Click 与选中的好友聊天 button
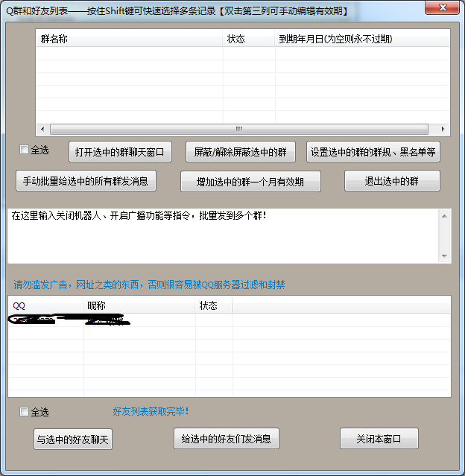Image resolution: width=465 pixels, height=476 pixels. pyautogui.click(x=73, y=439)
